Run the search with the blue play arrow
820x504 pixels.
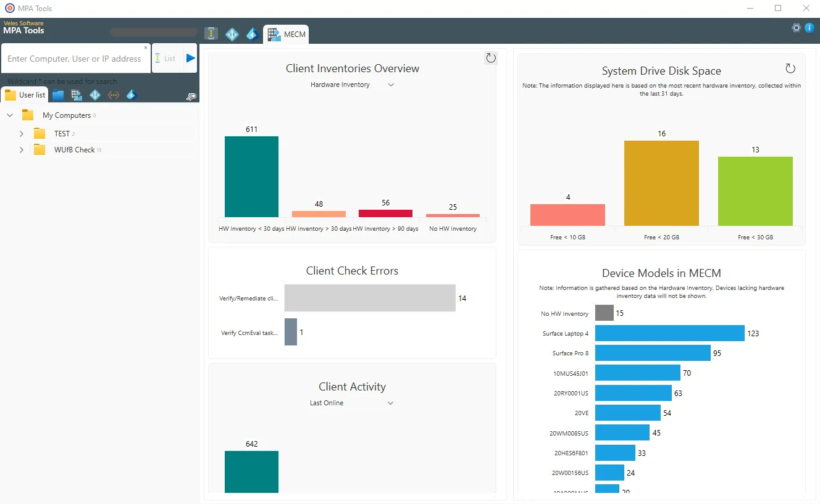(189, 58)
